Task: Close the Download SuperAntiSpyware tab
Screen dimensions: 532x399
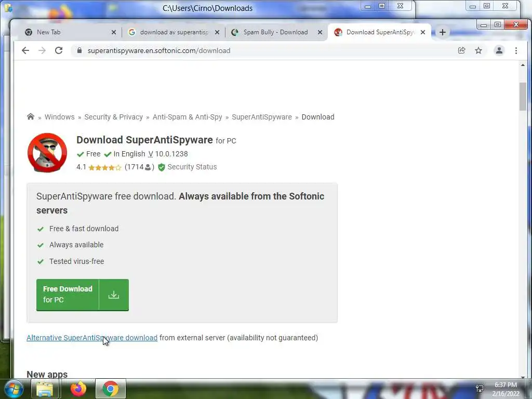Action: point(423,32)
